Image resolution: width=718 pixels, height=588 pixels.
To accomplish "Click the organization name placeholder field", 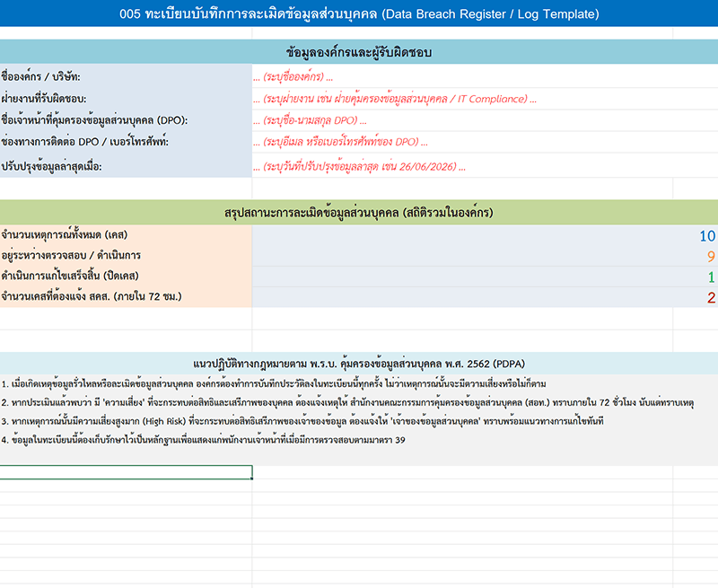I will pos(485,76).
